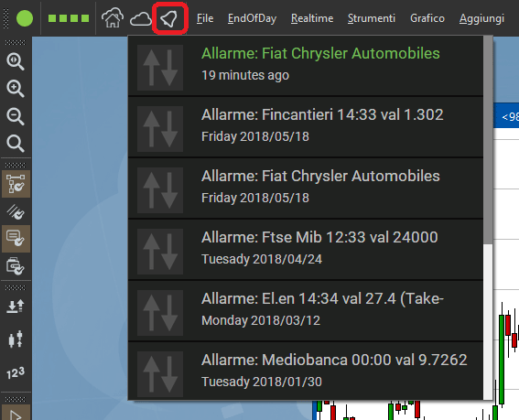Click the plain cloud icon

click(x=141, y=19)
